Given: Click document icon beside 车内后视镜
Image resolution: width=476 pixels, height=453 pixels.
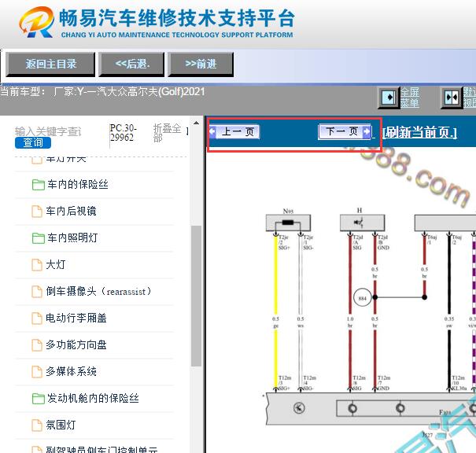Looking at the screenshot, I should click(x=37, y=212).
